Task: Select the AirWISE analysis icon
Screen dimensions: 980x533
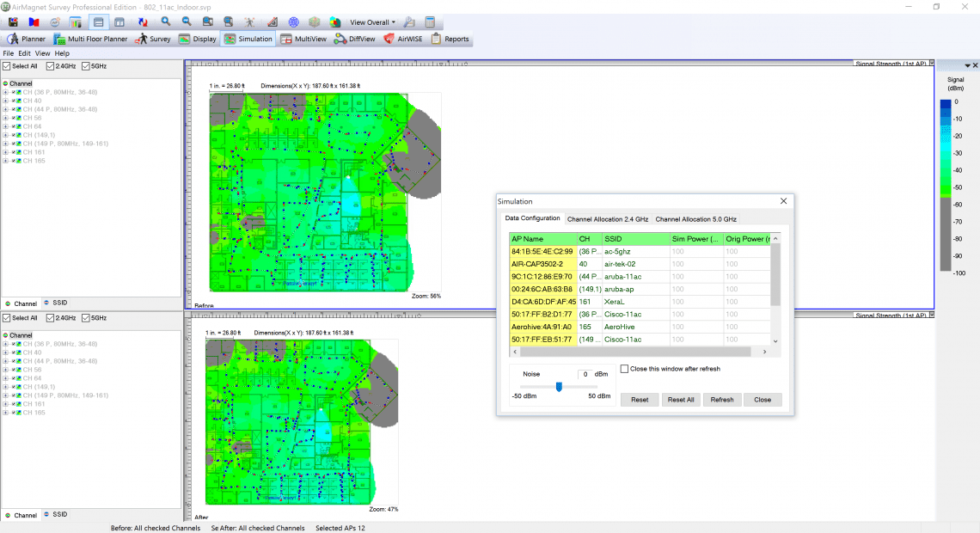Action: tap(401, 39)
